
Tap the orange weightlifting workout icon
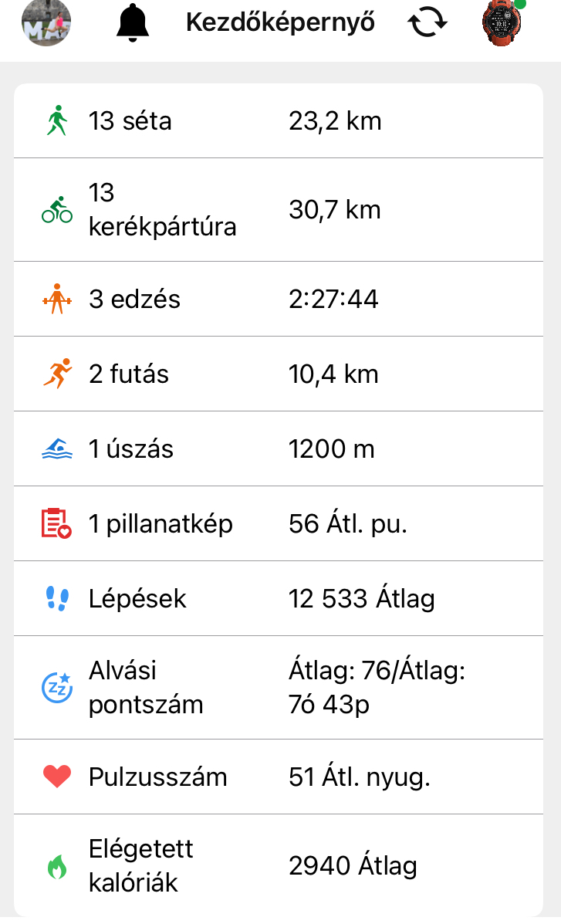pos(56,300)
